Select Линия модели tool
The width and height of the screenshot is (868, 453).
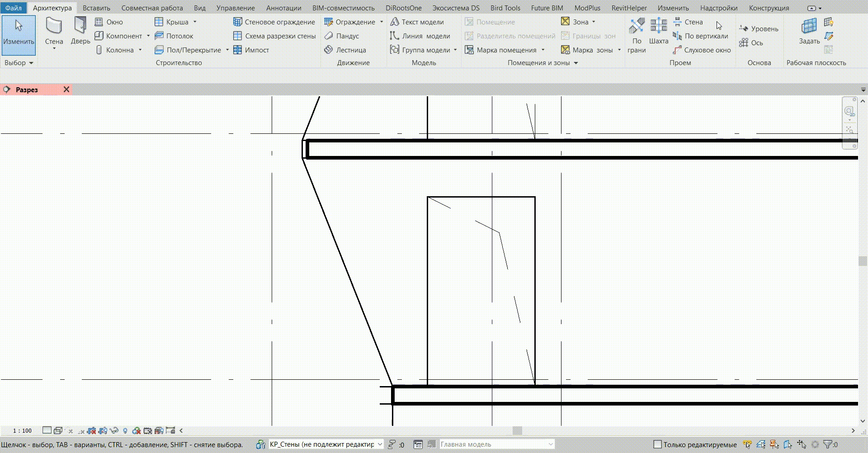click(420, 36)
